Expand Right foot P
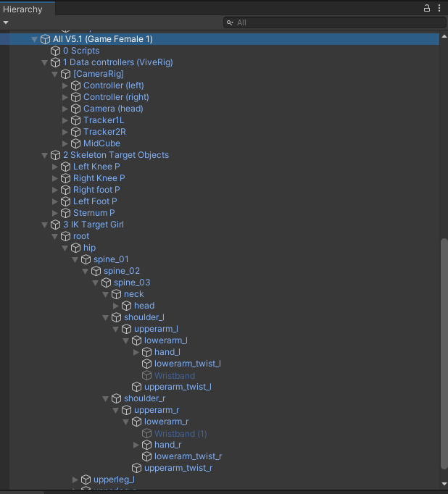The width and height of the screenshot is (448, 494). [x=55, y=190]
